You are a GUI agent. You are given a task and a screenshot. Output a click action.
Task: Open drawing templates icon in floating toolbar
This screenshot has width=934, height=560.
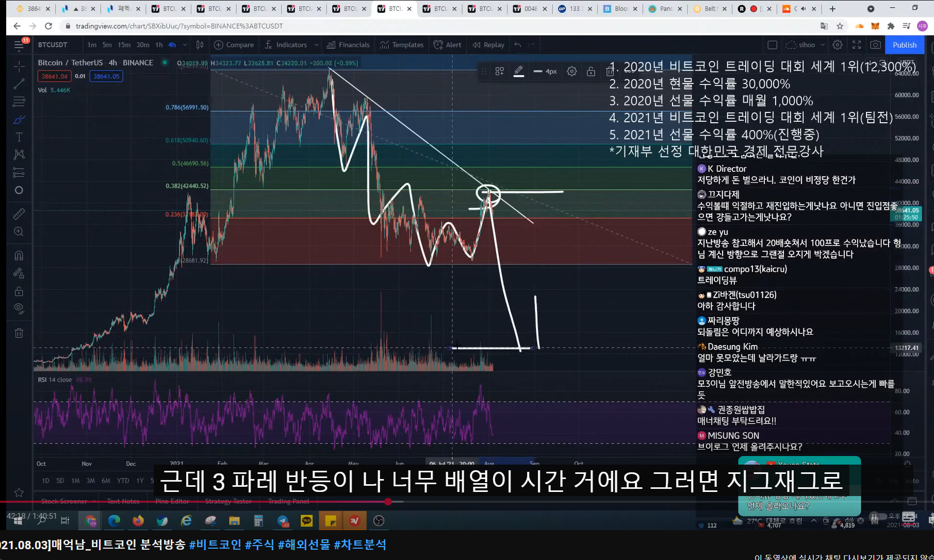pos(499,72)
